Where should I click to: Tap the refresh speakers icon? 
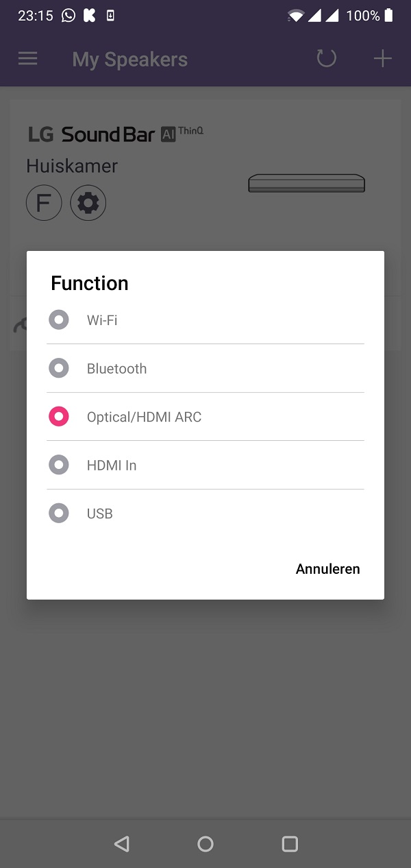coord(327,58)
